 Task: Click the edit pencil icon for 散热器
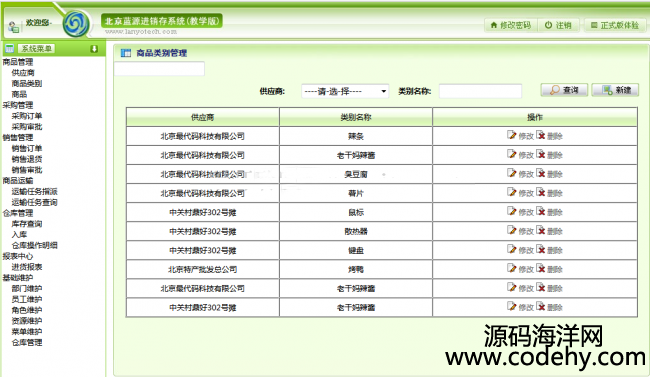point(512,231)
